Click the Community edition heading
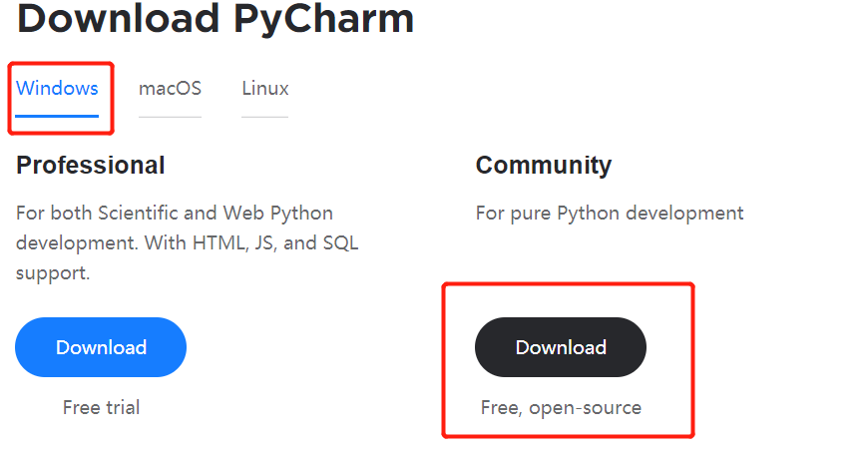The width and height of the screenshot is (868, 453). pos(543,165)
